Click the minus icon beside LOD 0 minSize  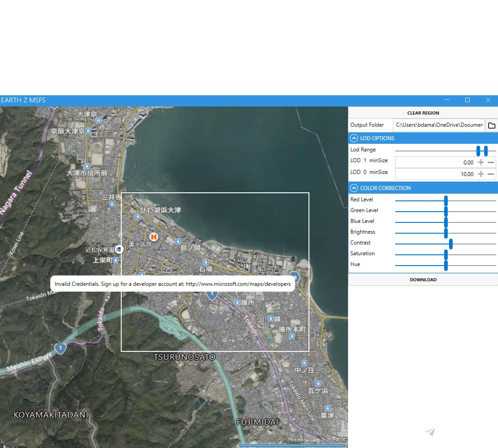[x=491, y=174]
